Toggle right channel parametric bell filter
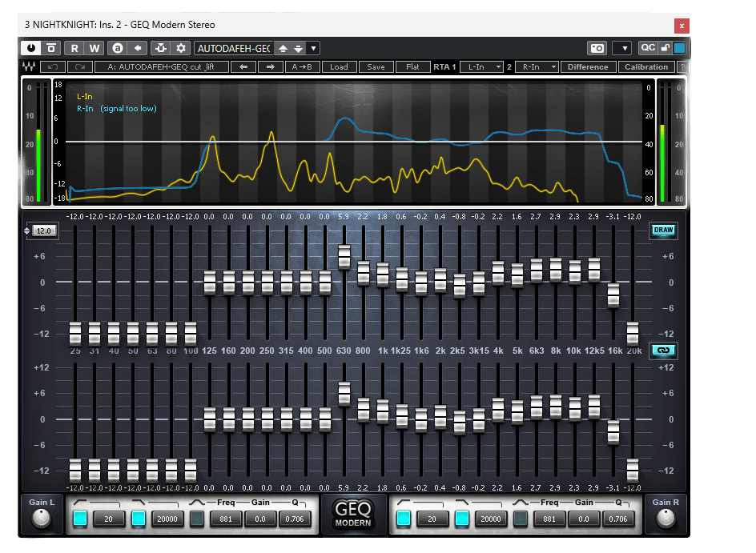 tap(521, 519)
